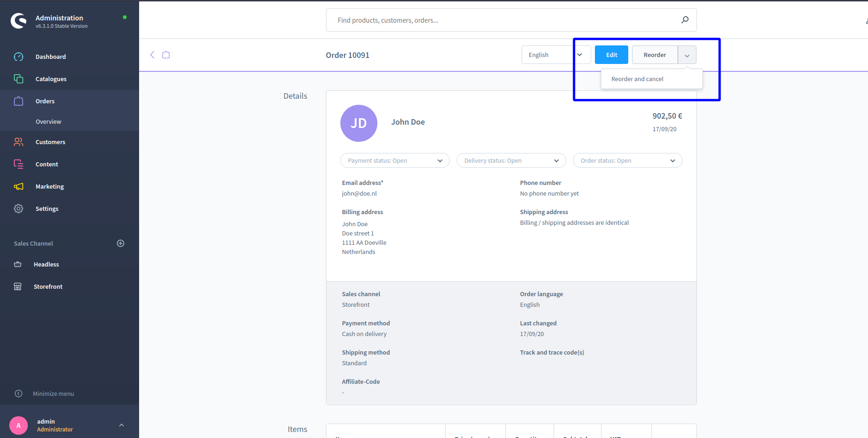Viewport: 868px width, 438px height.
Task: Open the Settings menu item
Action: click(47, 209)
